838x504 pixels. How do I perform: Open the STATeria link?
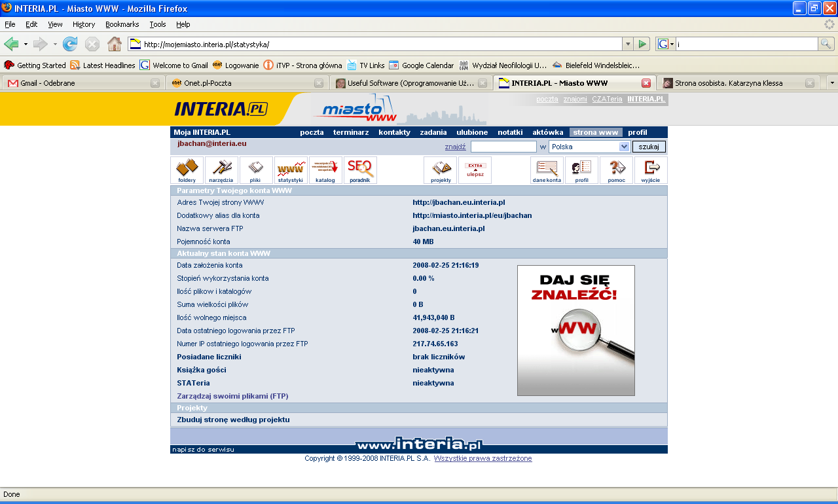[193, 383]
